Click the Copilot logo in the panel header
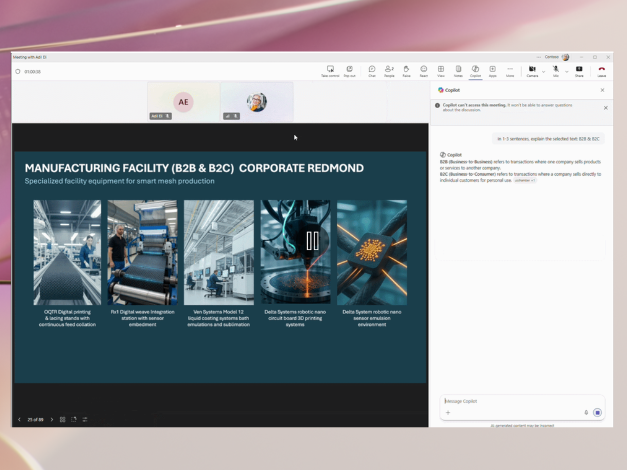This screenshot has width=627, height=470. click(x=441, y=90)
